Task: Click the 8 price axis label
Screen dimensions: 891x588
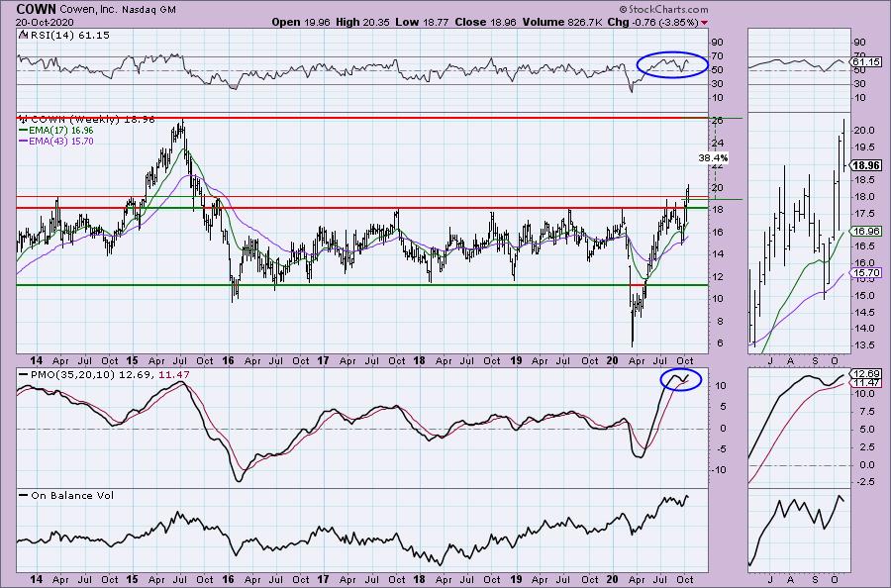Action: point(720,321)
